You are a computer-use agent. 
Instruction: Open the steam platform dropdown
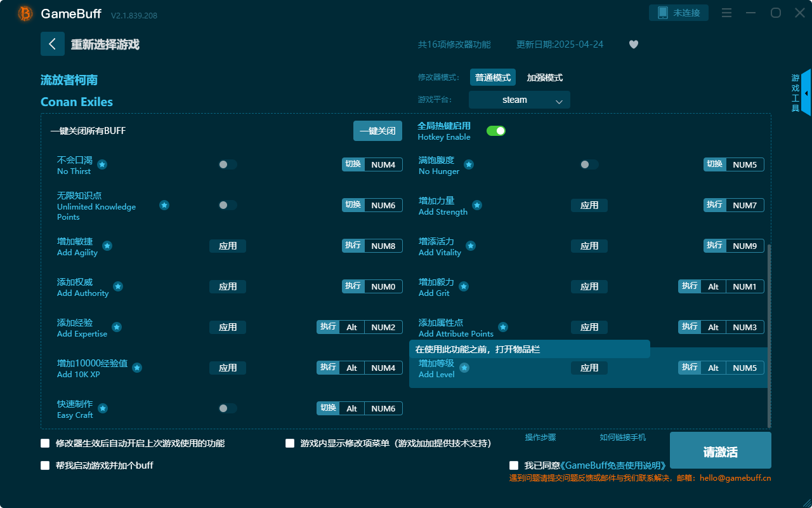pyautogui.click(x=519, y=100)
